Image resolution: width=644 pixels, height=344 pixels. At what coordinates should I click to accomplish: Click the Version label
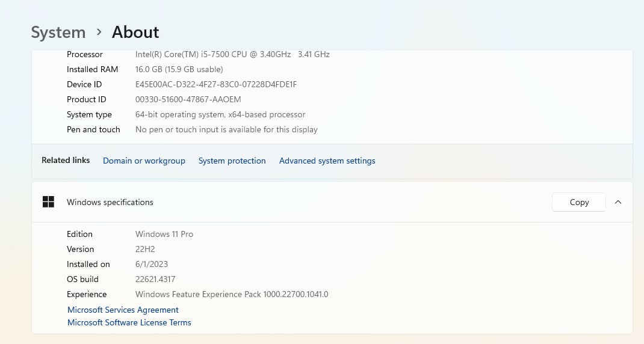(x=81, y=249)
